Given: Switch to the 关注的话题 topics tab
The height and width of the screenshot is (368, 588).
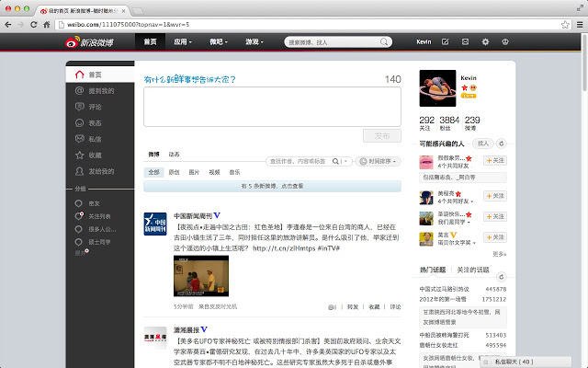Looking at the screenshot, I should click(x=473, y=270).
